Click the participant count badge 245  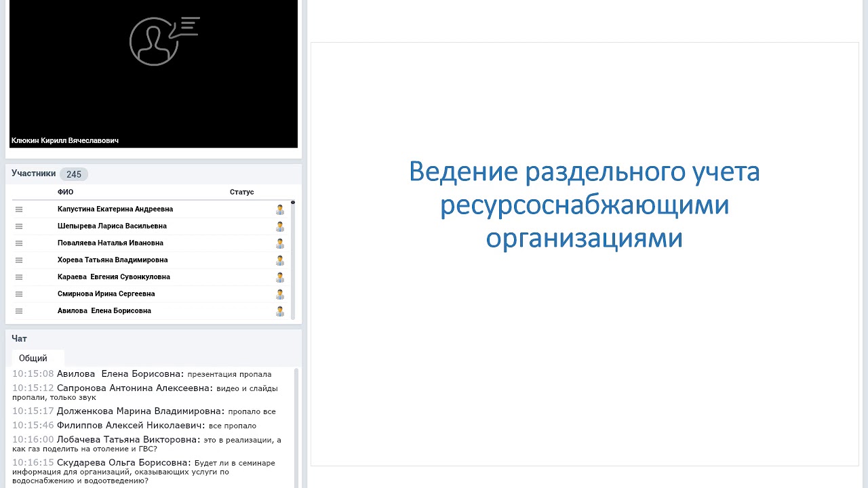click(74, 174)
